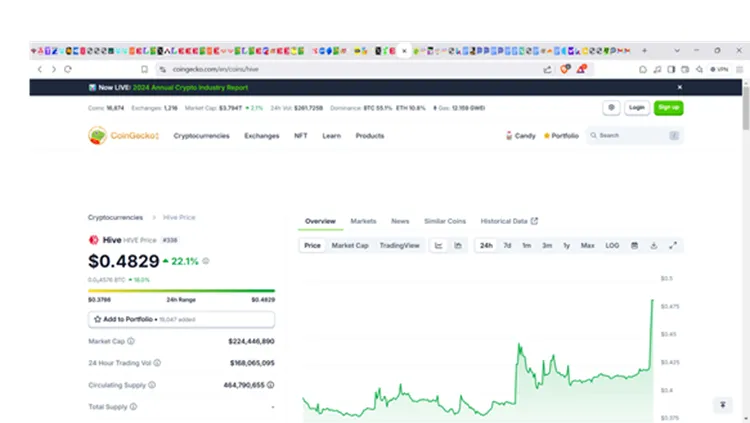Expand the tab search chevron
Image resolution: width=750 pixels, height=423 pixels.
pyautogui.click(x=677, y=50)
